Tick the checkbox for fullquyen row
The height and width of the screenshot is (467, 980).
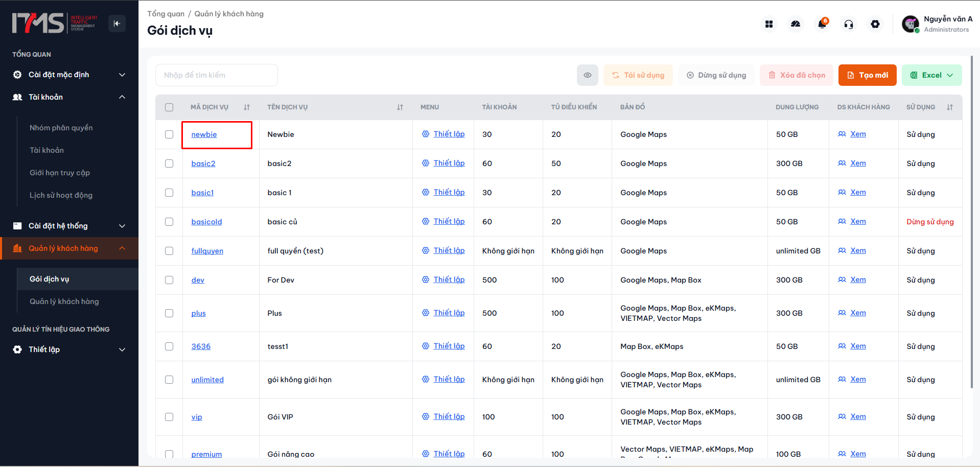pos(169,251)
